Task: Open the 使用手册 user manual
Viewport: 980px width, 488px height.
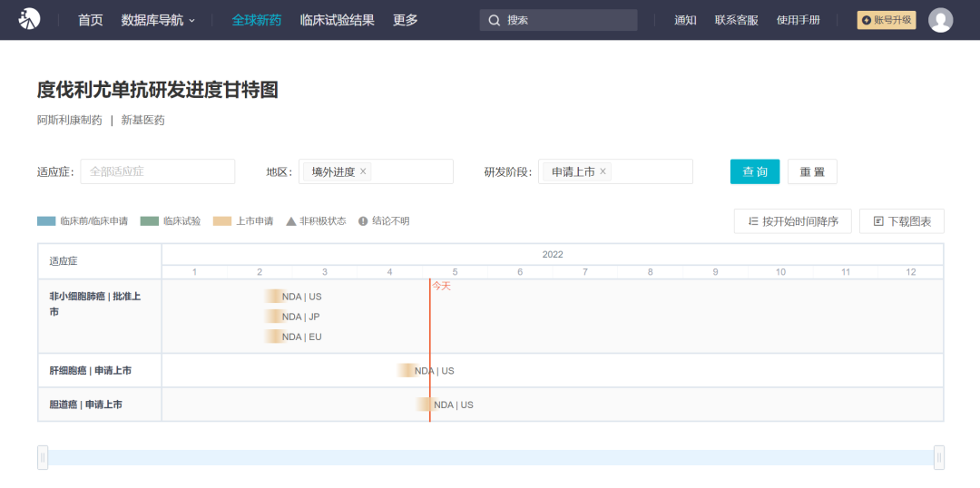Action: pyautogui.click(x=799, y=20)
